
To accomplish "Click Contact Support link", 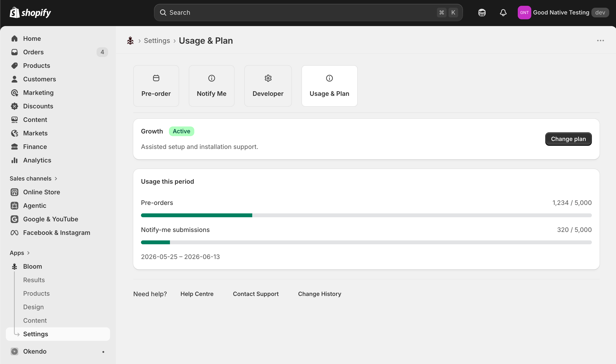I will coord(256,294).
